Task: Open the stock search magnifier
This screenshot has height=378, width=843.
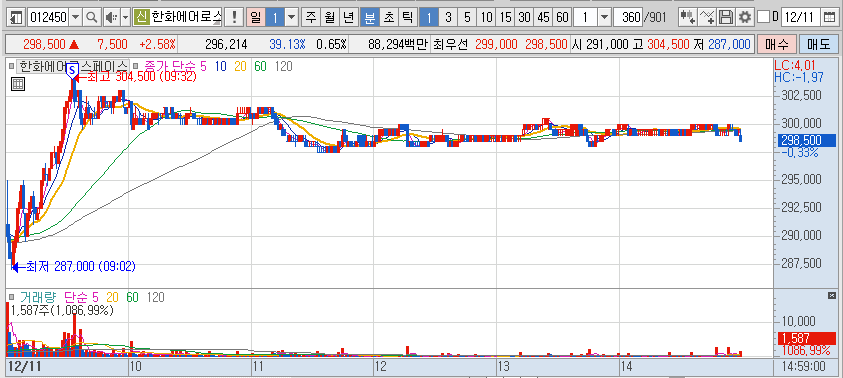Action: pyautogui.click(x=91, y=18)
